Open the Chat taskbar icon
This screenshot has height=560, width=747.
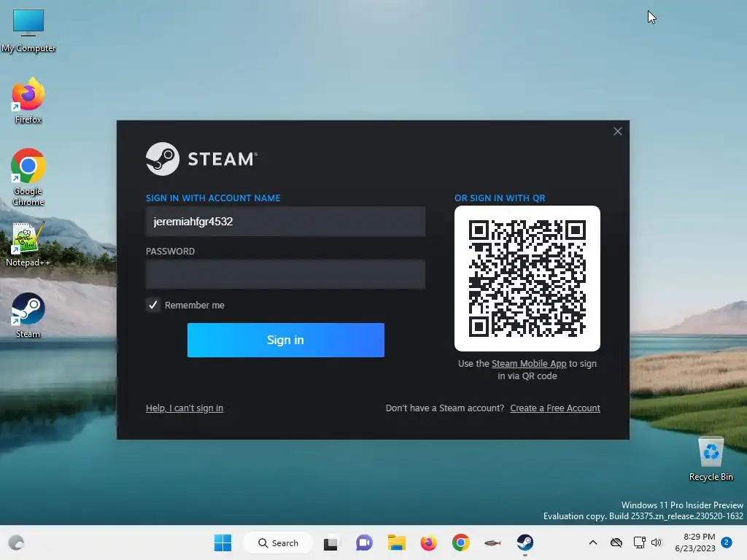pos(364,542)
